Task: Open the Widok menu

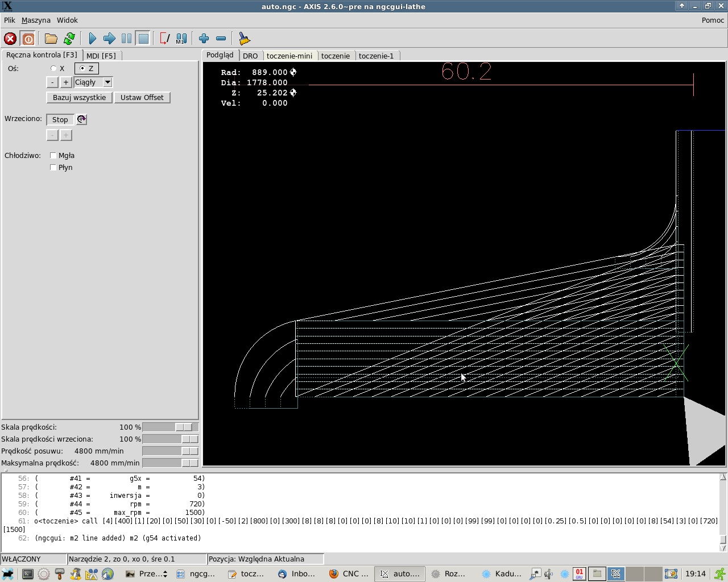Action: (x=67, y=20)
